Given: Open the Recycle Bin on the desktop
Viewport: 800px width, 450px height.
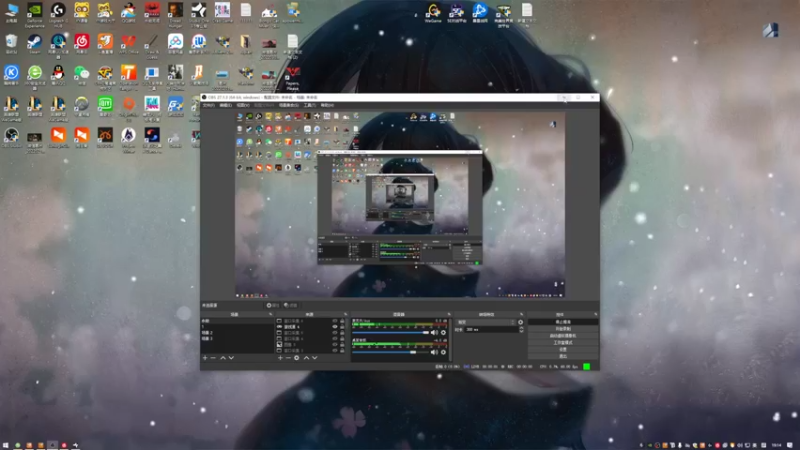Looking at the screenshot, I should pyautogui.click(x=11, y=44).
